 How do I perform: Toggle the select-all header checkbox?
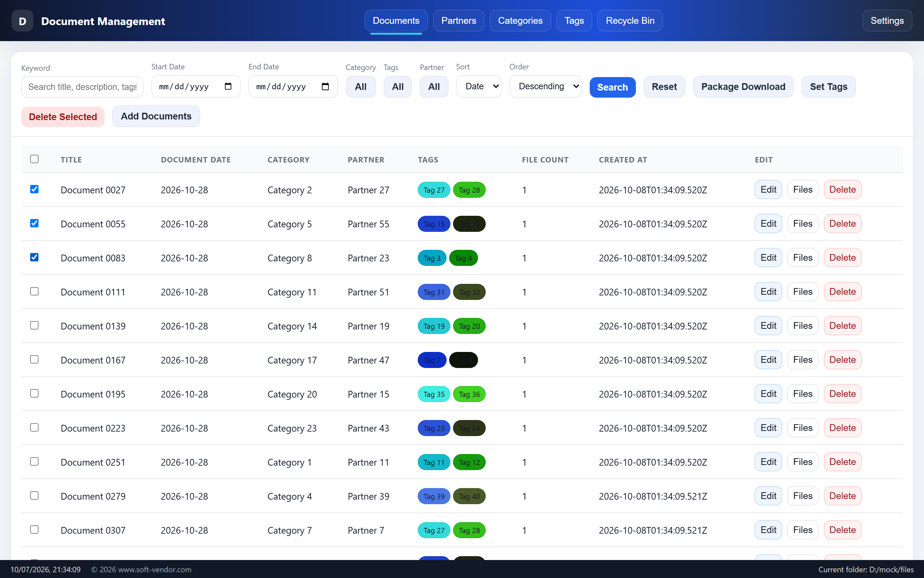pyautogui.click(x=34, y=159)
